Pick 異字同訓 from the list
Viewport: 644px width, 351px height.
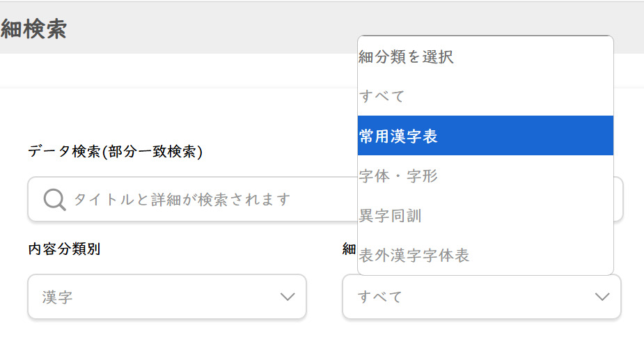(x=485, y=215)
